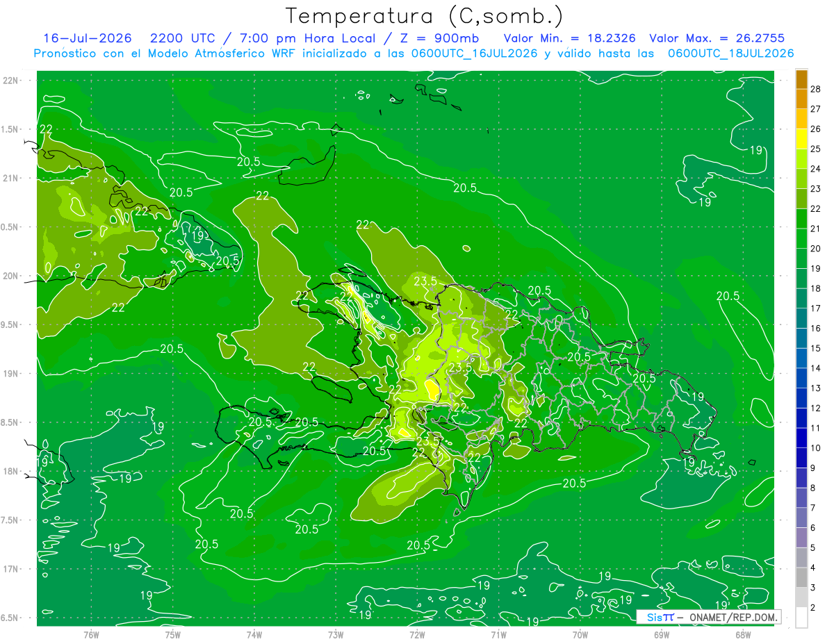Click the '22N' latitude axis label

(10, 80)
